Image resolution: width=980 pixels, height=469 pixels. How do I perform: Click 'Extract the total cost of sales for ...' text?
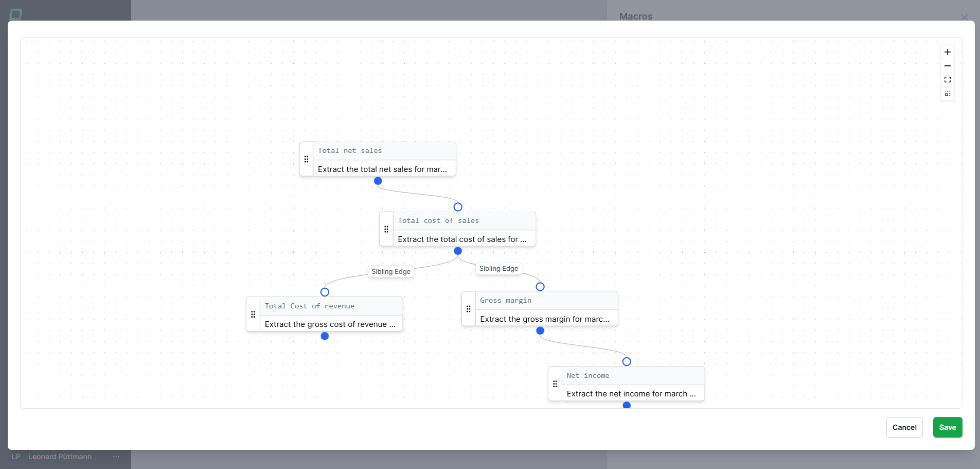click(x=462, y=239)
